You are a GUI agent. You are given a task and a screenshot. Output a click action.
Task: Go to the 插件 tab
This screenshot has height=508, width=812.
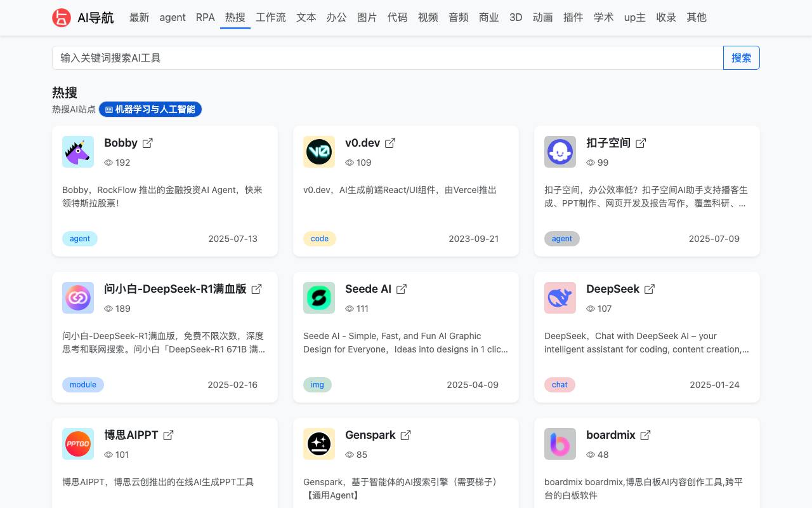[x=573, y=18]
